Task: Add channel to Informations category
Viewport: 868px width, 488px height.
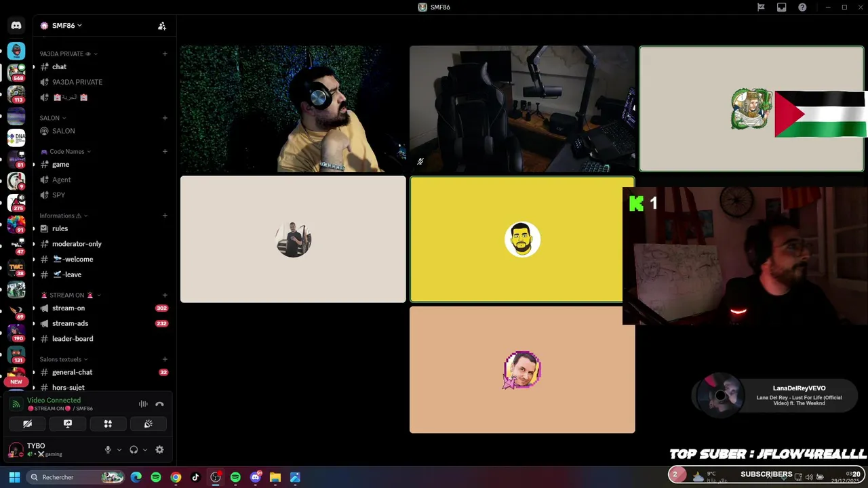Action: 165,216
